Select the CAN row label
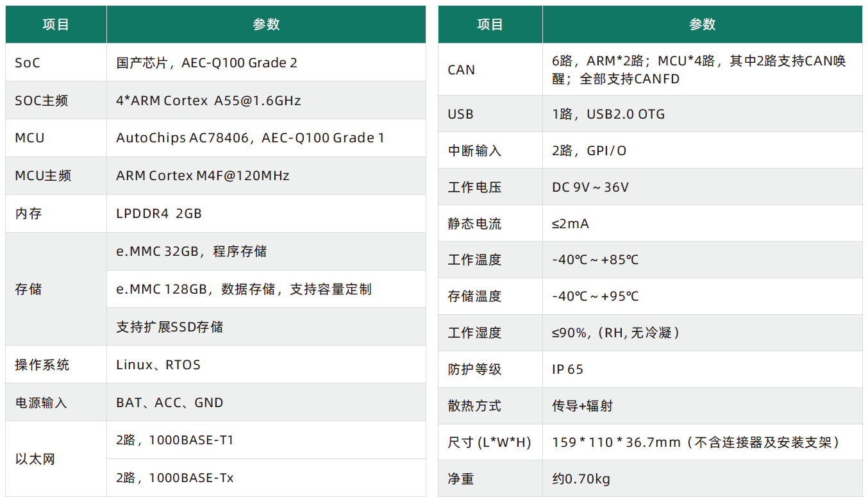 click(x=490, y=70)
